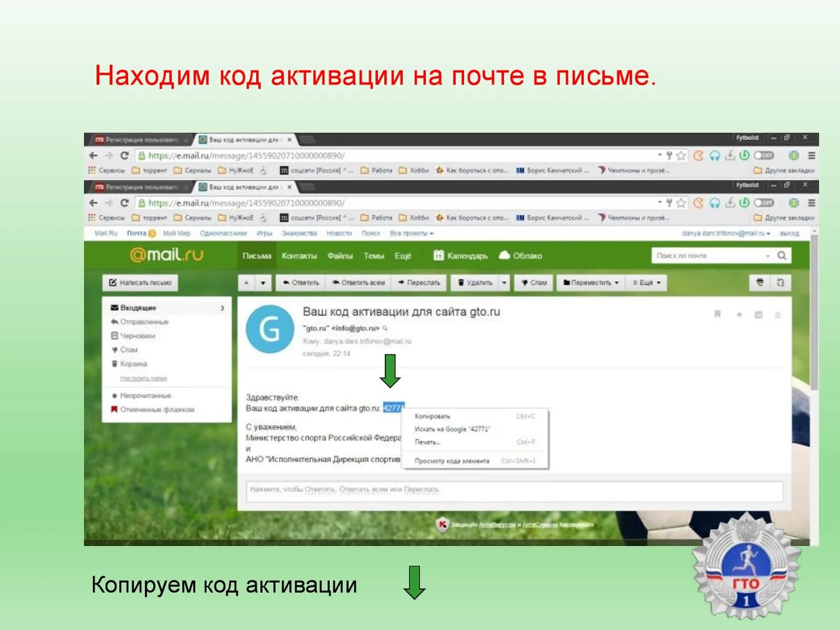Choose Печать... in the context menu

(475, 442)
